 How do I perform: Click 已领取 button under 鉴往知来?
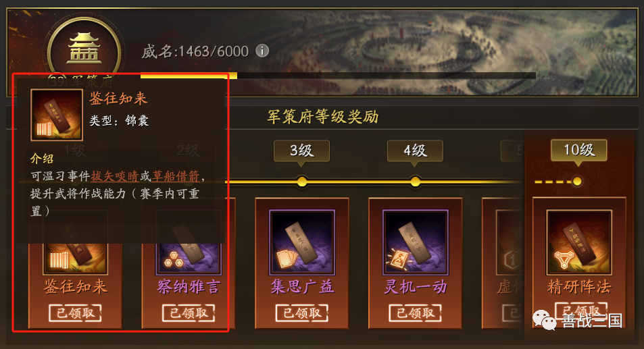75,313
